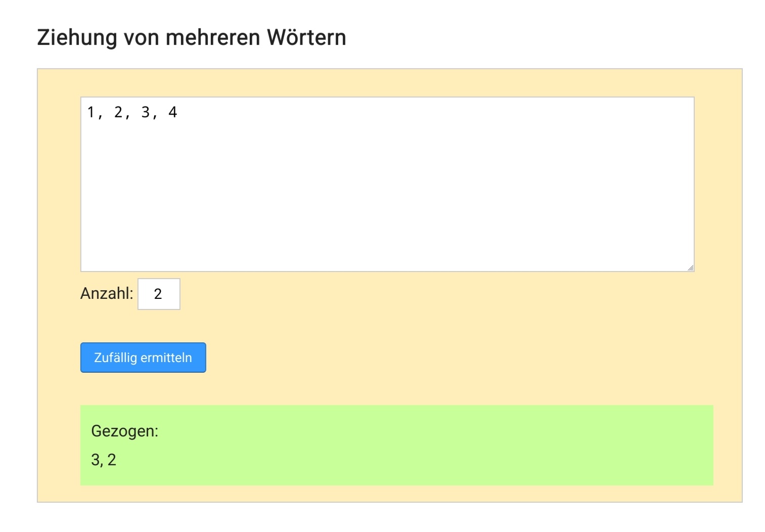The image size is (765, 532).
Task: Click the first comma in the textarea list
Action: [x=100, y=115]
